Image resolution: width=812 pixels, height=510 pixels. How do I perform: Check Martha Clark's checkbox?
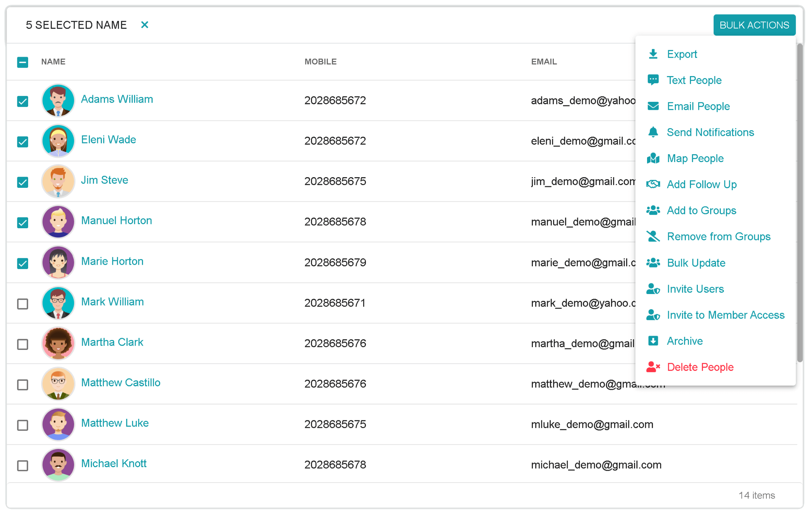23,344
